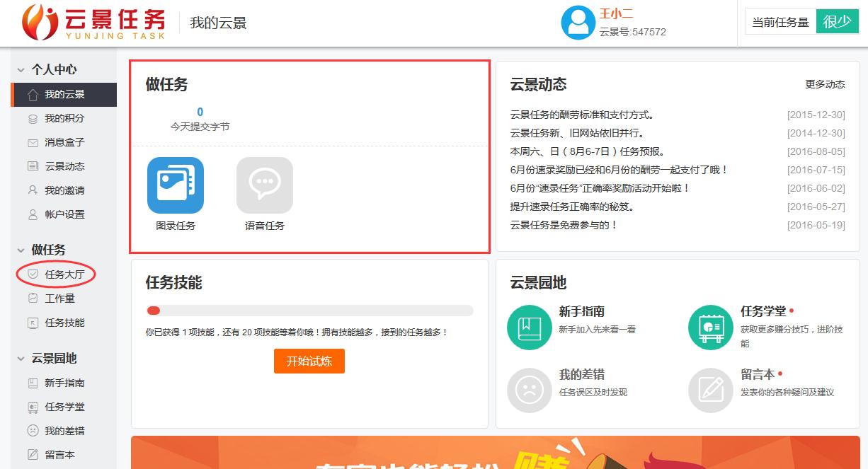Click the 新手指南 book icon in 云景园地
Viewport: 868px width, 469px height.
coord(528,327)
